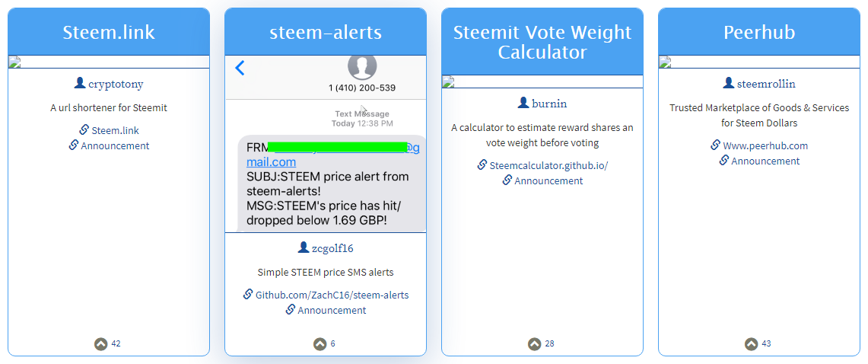This screenshot has width=868, height=364.
Task: Upvote the steem-alerts project card
Action: [320, 344]
